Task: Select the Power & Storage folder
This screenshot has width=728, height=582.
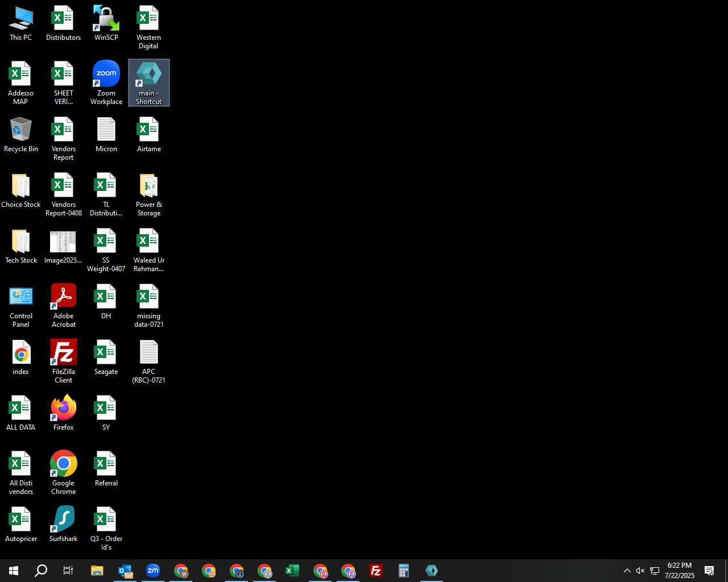Action: pyautogui.click(x=148, y=195)
